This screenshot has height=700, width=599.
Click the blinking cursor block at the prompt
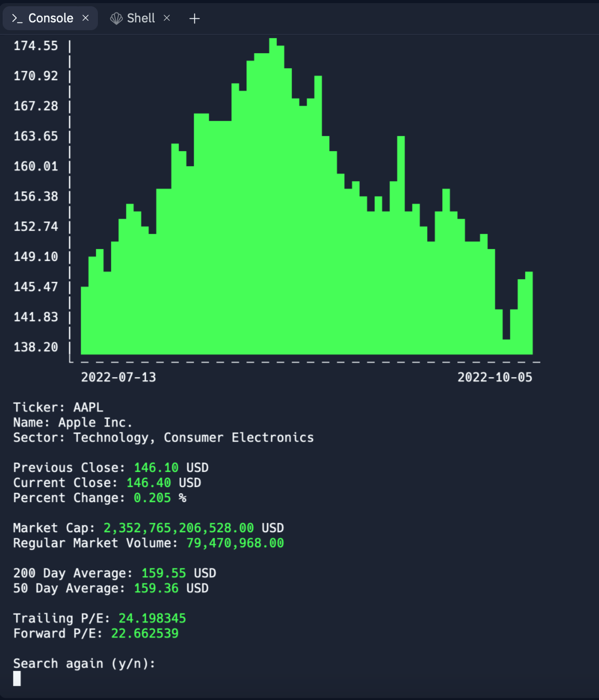[16, 679]
